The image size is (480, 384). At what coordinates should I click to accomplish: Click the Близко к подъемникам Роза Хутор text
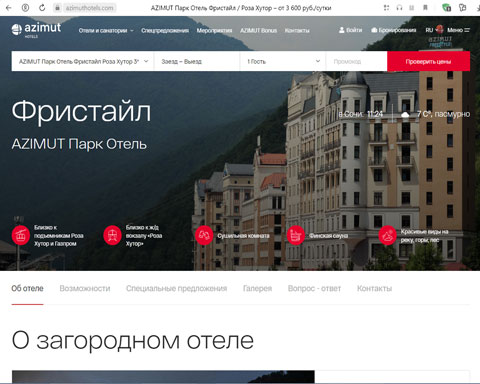pos(59,235)
